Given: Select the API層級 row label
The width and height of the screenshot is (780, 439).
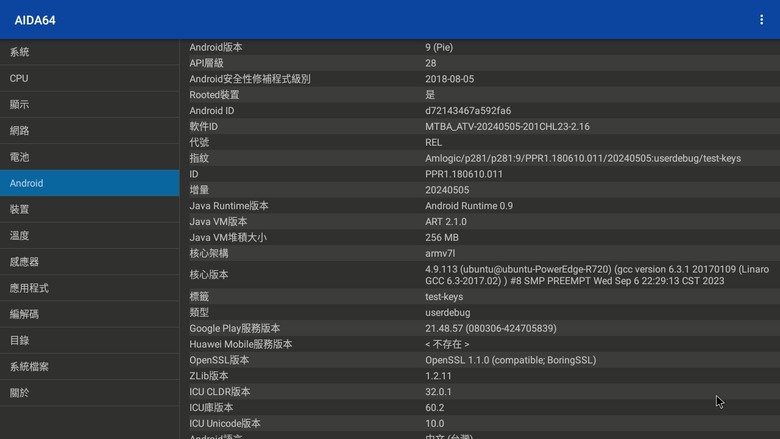Looking at the screenshot, I should tap(206, 63).
